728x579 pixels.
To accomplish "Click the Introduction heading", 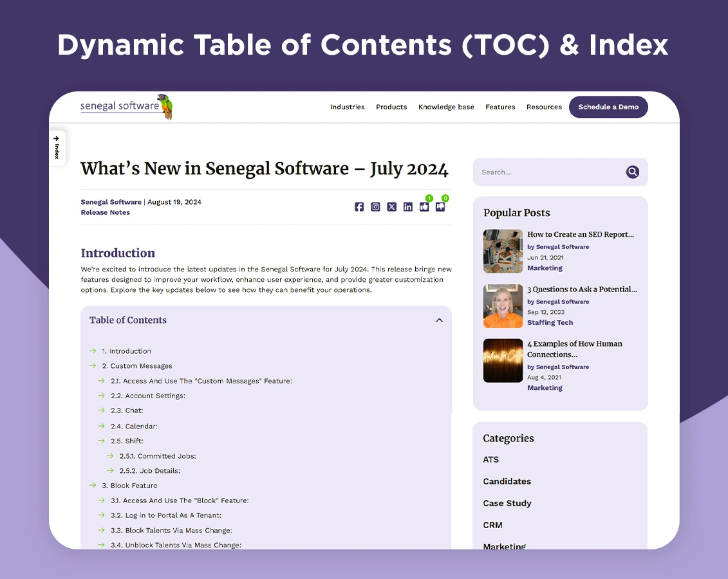I will tap(118, 253).
